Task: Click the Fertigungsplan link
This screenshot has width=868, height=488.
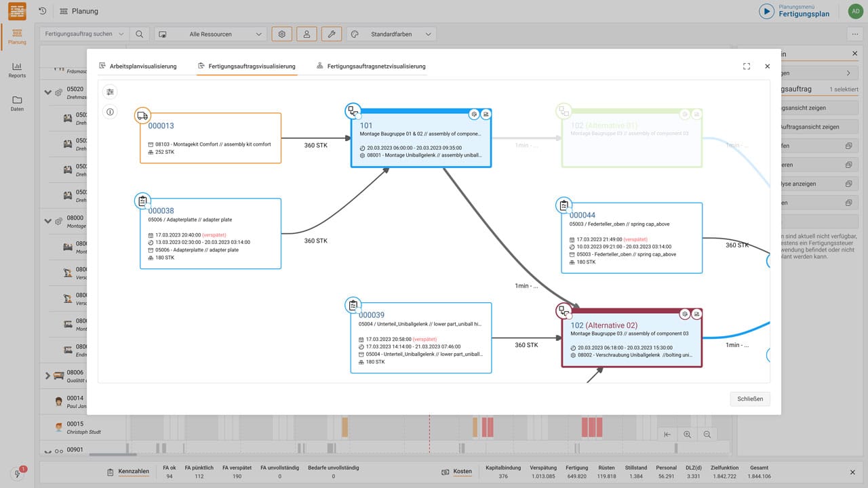Action: tap(804, 14)
